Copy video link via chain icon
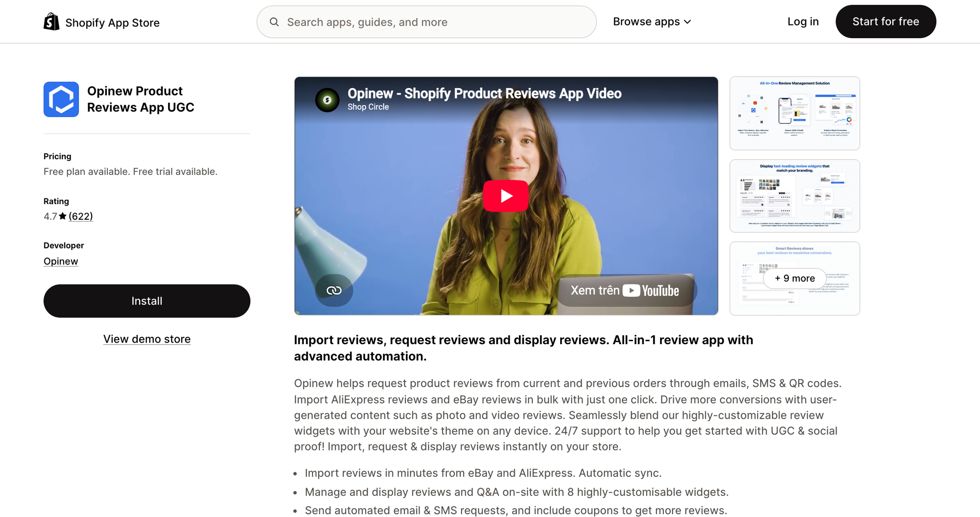Screen dimensions: 980x517 [334, 290]
